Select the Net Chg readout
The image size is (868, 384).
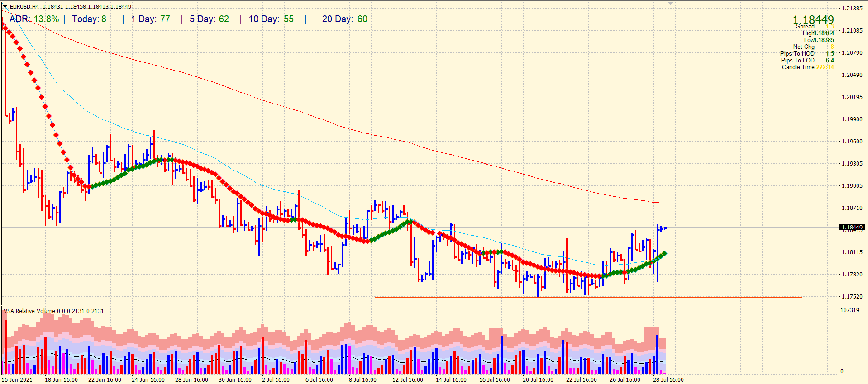pyautogui.click(x=813, y=47)
